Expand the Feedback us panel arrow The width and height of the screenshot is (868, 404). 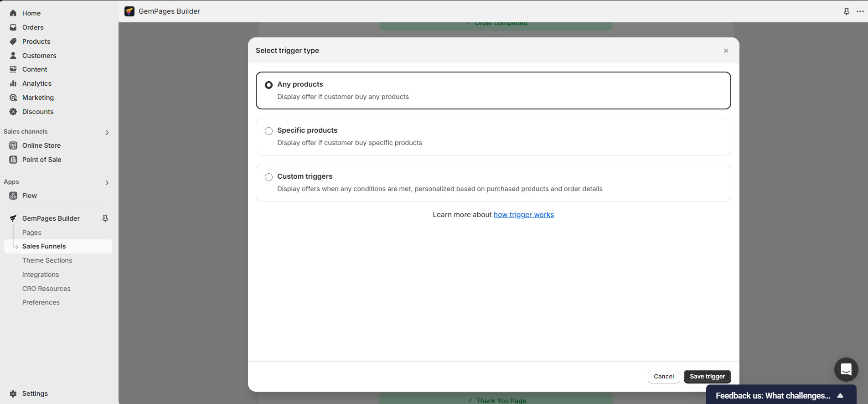(840, 396)
